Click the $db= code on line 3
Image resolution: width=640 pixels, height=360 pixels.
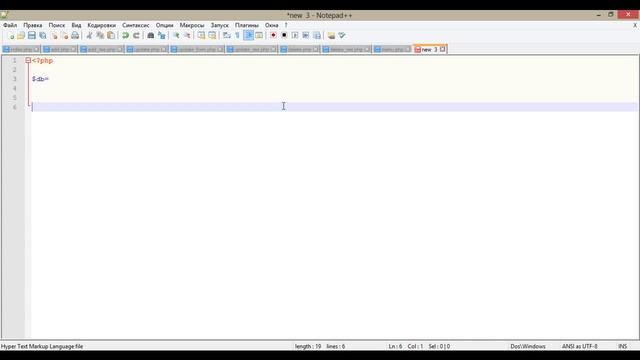click(40, 79)
